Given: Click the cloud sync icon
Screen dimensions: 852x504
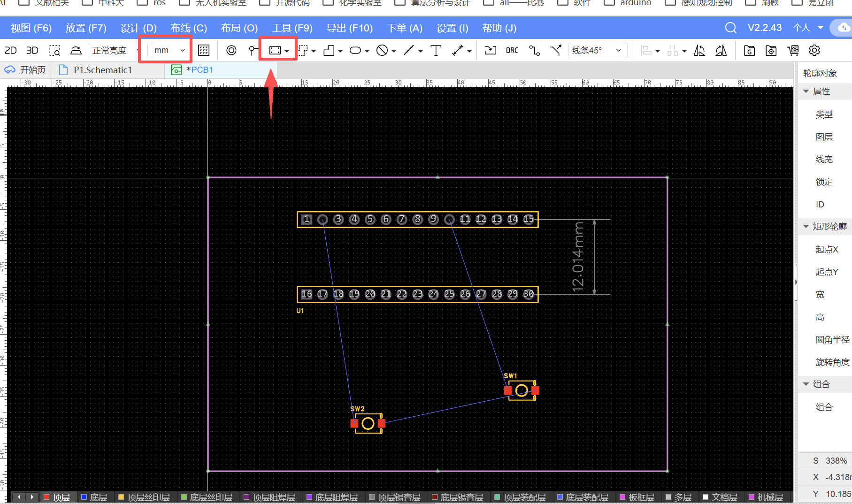Looking at the screenshot, I should coord(843,28).
